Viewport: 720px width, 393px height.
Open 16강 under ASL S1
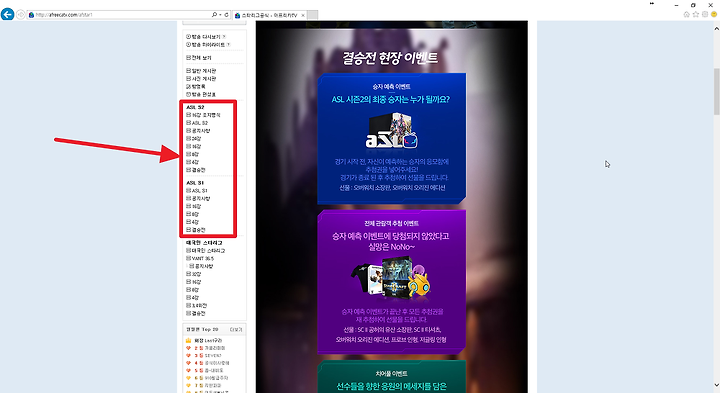(x=193, y=206)
